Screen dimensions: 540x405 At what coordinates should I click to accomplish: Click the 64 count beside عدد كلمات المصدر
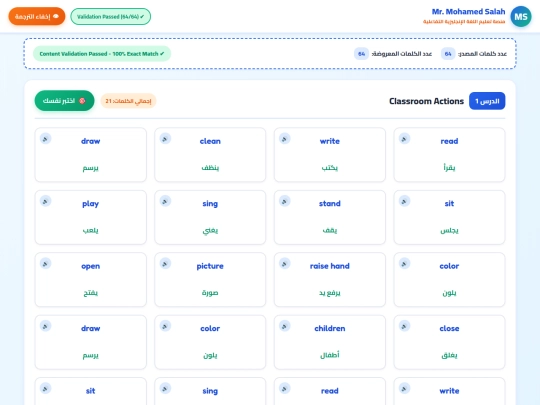448,54
